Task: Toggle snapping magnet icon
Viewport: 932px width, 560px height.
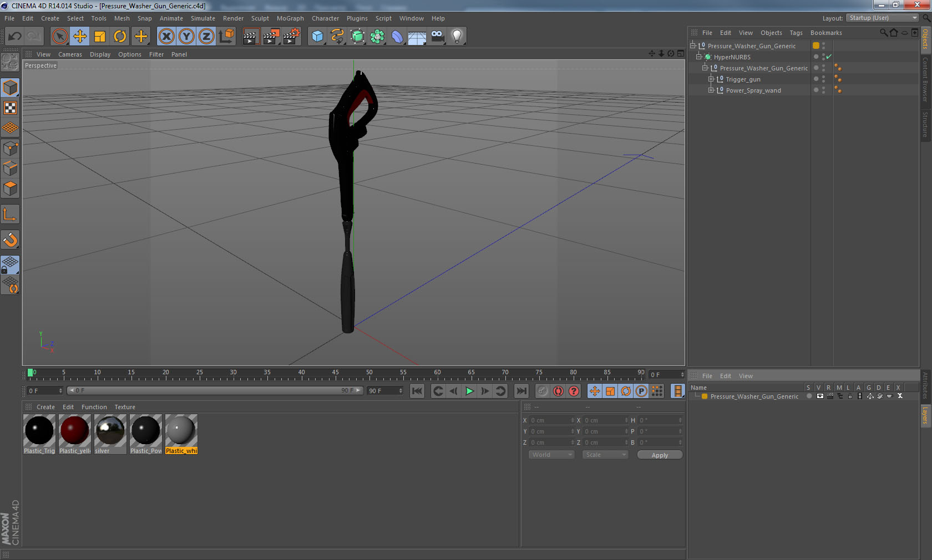Action: (10, 240)
